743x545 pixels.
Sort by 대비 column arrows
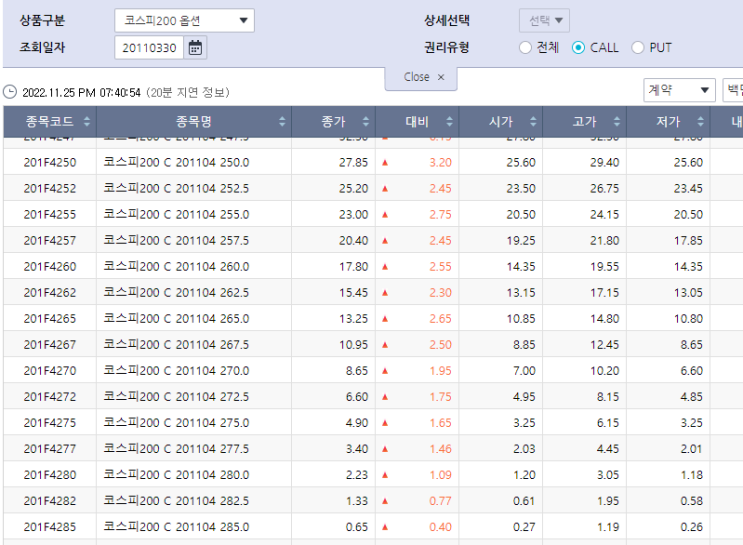450,122
